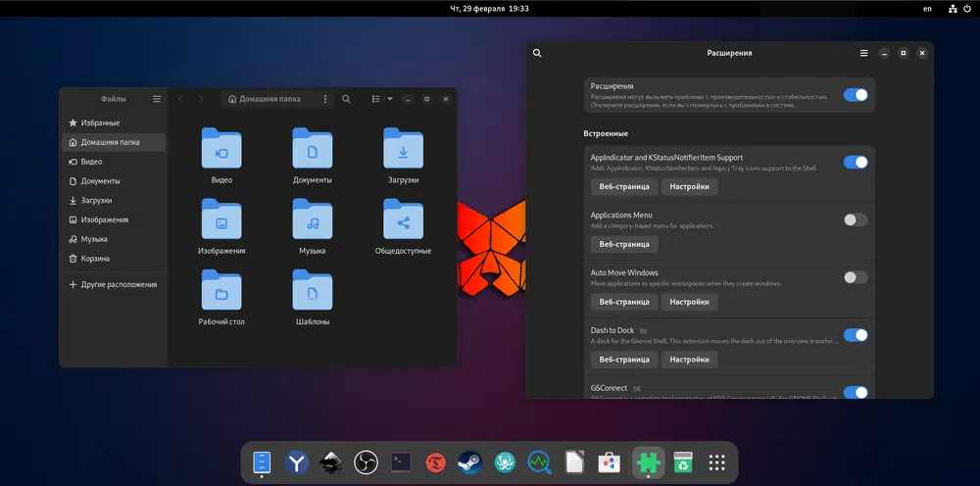The height and width of the screenshot is (486, 980).
Task: Open Веб-страница for Applications Menu
Action: [624, 244]
